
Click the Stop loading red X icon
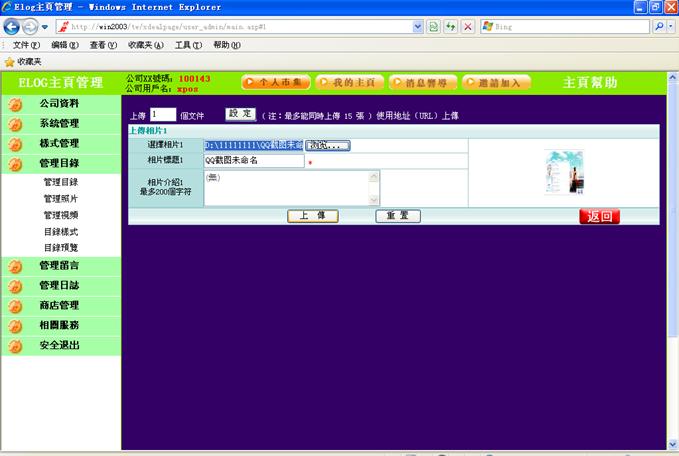467,26
